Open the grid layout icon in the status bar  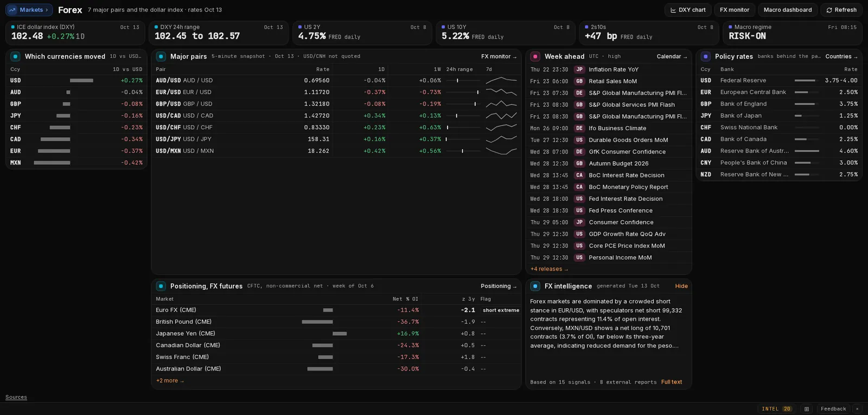pyautogui.click(x=807, y=409)
